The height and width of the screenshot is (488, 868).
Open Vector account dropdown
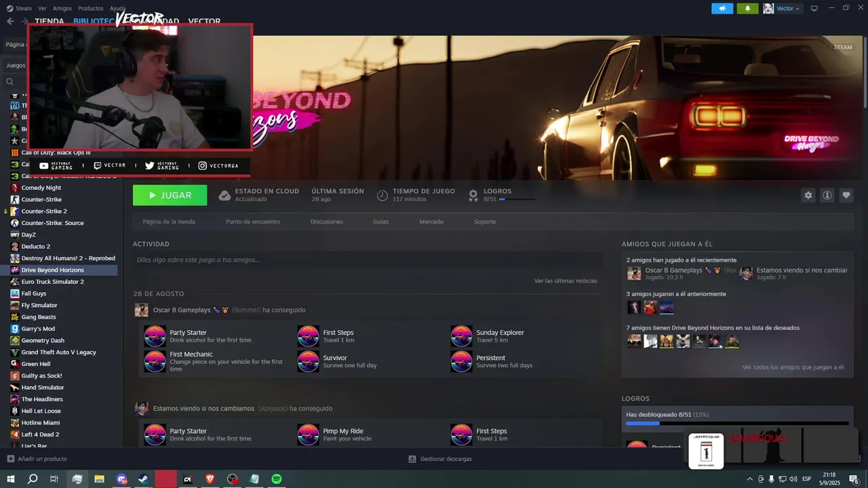[783, 8]
